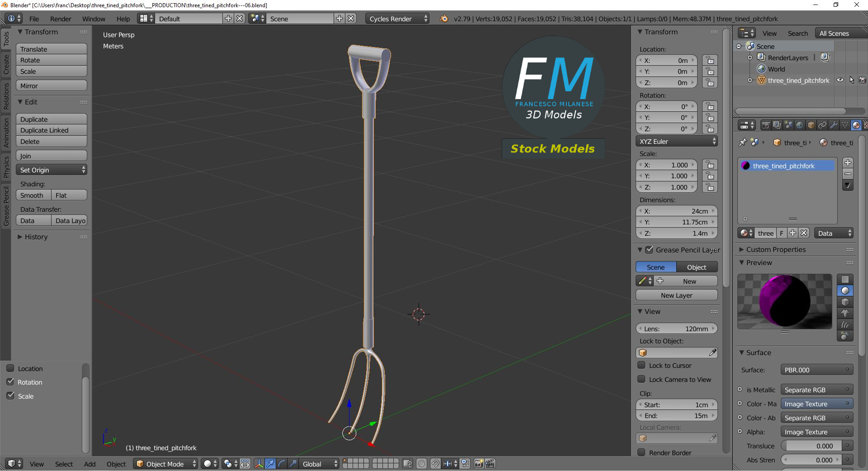Viewport: 868px width, 471px height.
Task: Set preview type to sphere
Action: [x=845, y=291]
